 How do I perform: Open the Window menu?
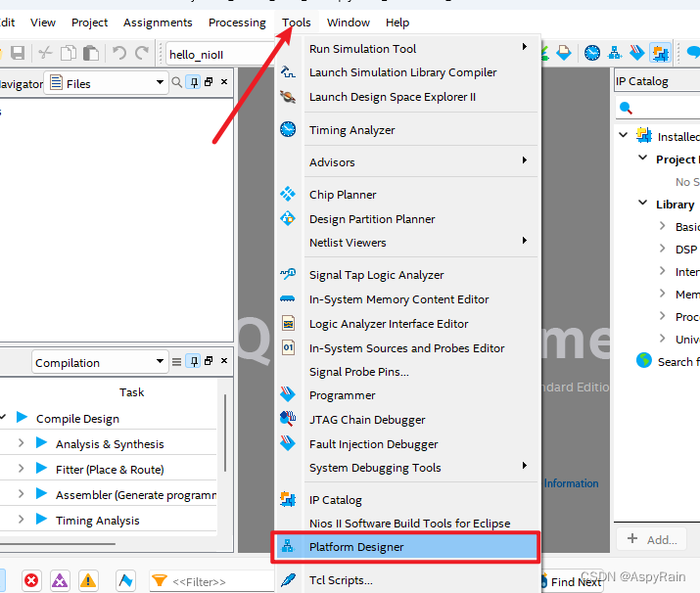pos(349,23)
